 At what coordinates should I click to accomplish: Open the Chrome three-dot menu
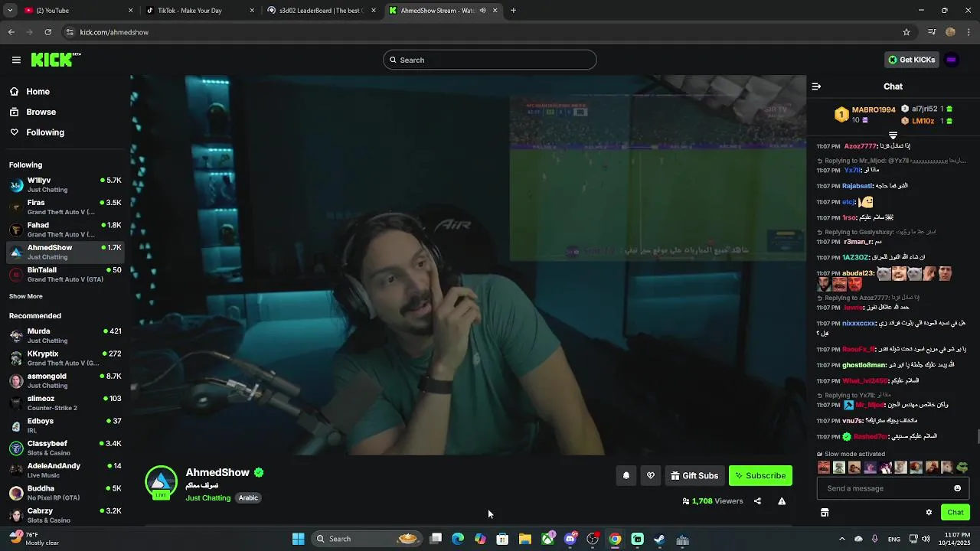(x=969, y=32)
